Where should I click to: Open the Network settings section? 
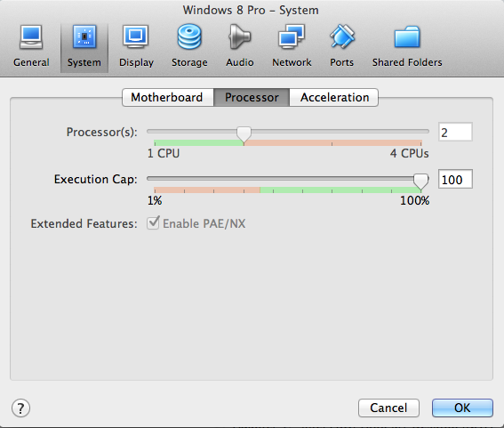coord(292,45)
